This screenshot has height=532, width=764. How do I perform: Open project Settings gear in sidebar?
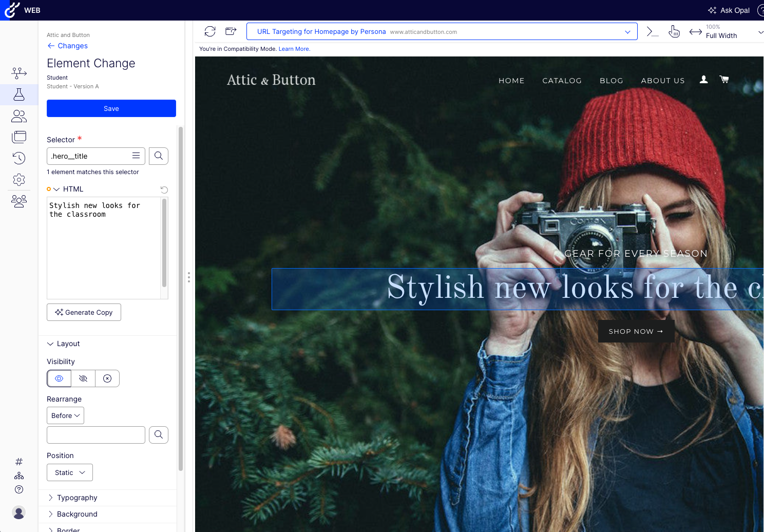[x=19, y=179]
